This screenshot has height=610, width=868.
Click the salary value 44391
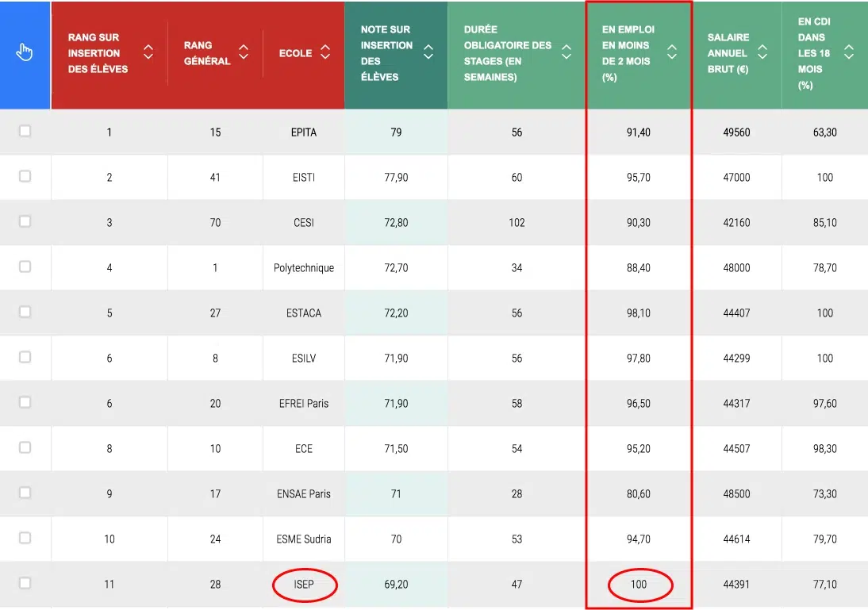737,584
